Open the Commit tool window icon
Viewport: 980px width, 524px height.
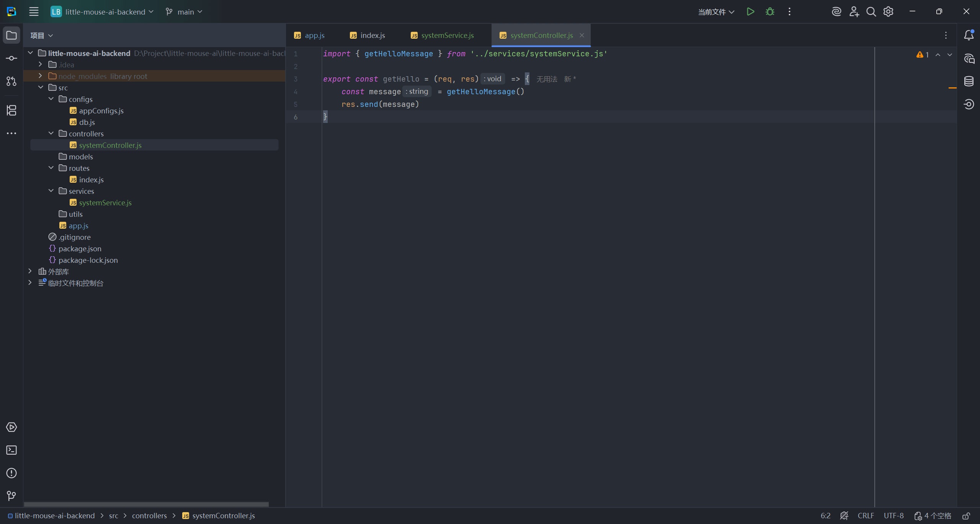[x=11, y=58]
